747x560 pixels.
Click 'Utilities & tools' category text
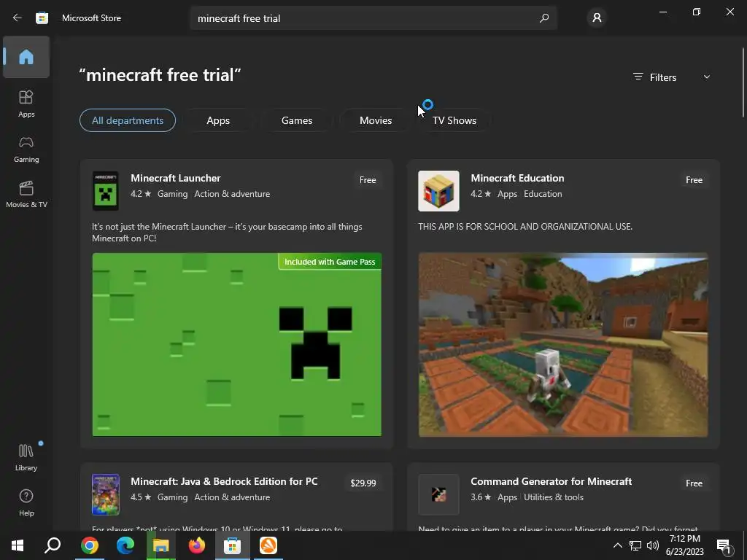coord(554,497)
